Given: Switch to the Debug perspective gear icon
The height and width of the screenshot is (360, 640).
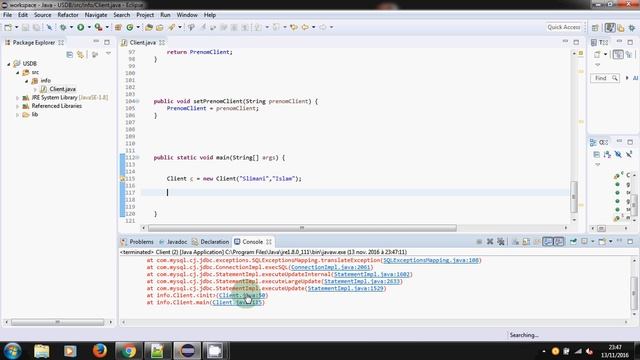Looking at the screenshot, I should (x=632, y=28).
